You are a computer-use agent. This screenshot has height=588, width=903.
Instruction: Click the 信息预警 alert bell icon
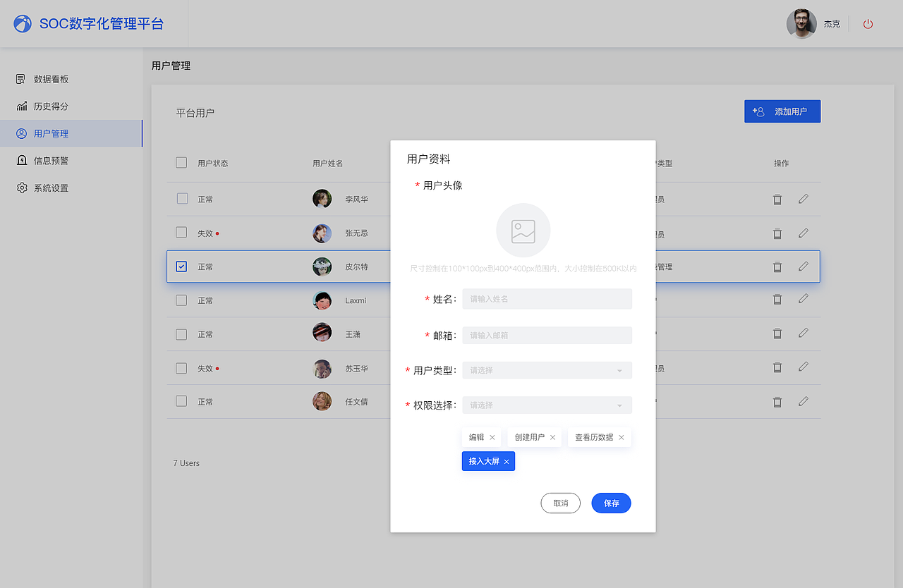(20, 160)
